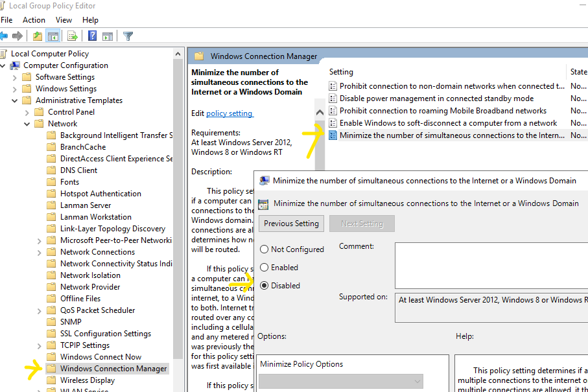The image size is (588, 392).
Task: Click the icon of Prohibit roaming Mobile Broadband policy
Action: pyautogui.click(x=333, y=111)
